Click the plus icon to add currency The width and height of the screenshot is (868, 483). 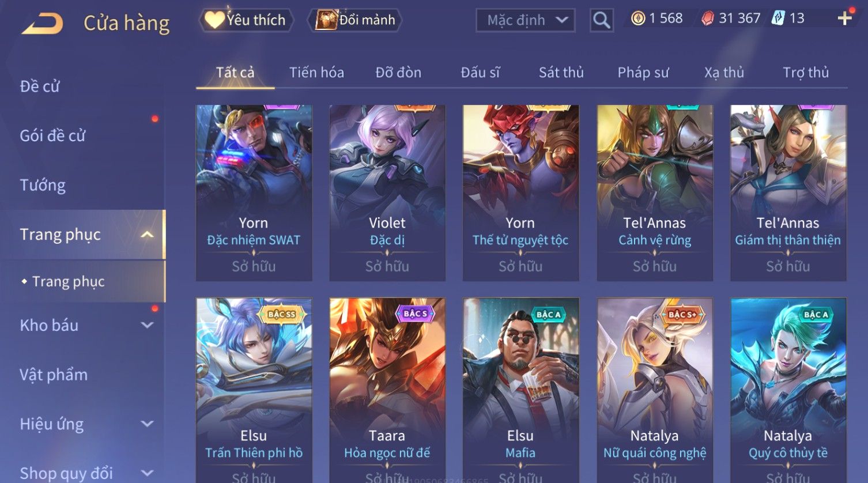click(845, 18)
